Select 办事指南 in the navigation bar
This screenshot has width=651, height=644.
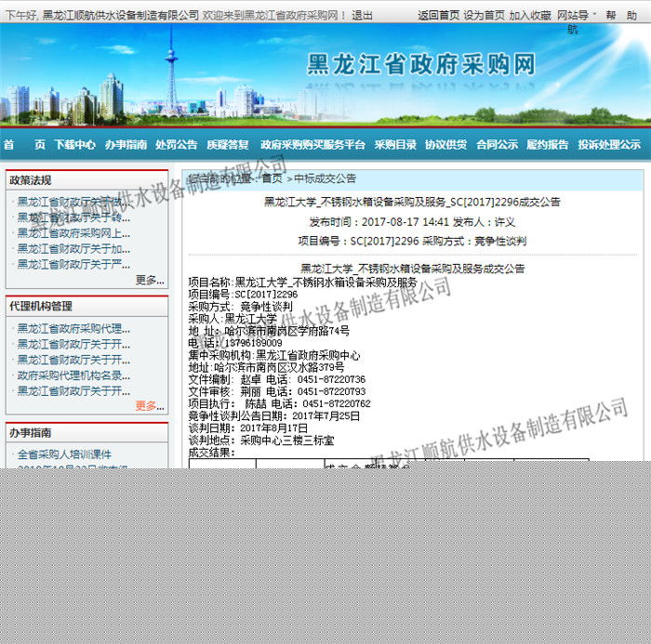pos(126,145)
